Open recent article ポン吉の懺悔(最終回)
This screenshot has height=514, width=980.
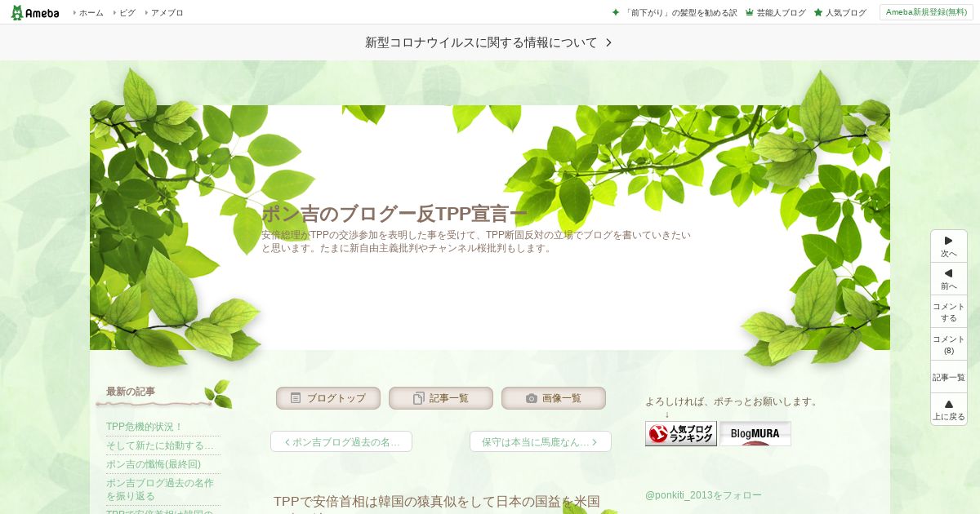tap(154, 464)
